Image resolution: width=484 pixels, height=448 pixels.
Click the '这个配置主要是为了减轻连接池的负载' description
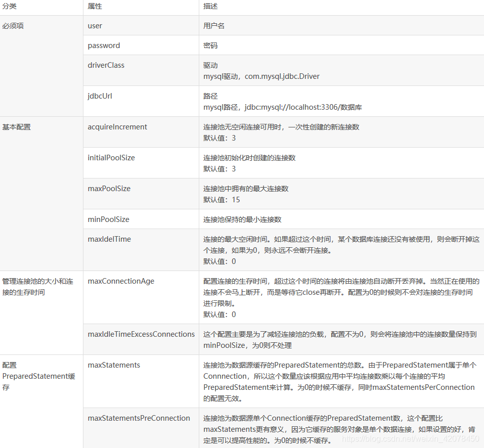tap(263, 334)
